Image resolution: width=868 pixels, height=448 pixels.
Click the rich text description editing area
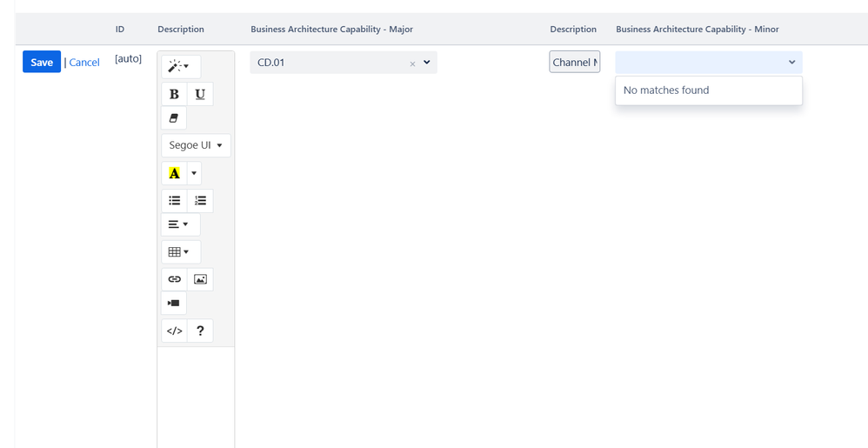[x=196, y=397]
